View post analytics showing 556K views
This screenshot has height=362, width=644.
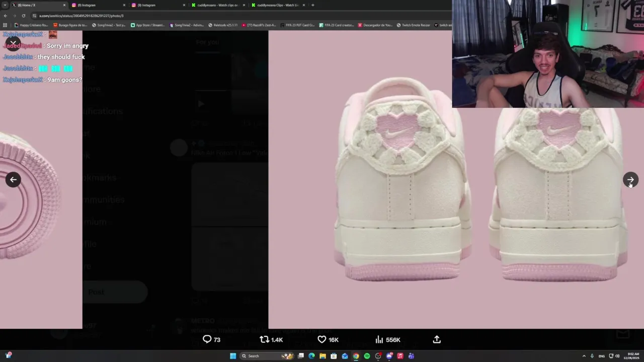tap(388, 339)
